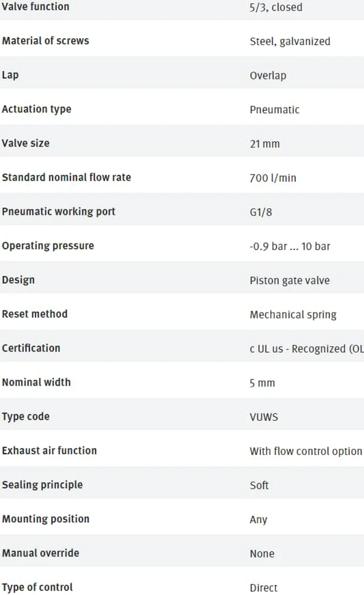This screenshot has width=364, height=595.
Task: Select the 'Steel, galvanized' value text
Action: (x=290, y=42)
